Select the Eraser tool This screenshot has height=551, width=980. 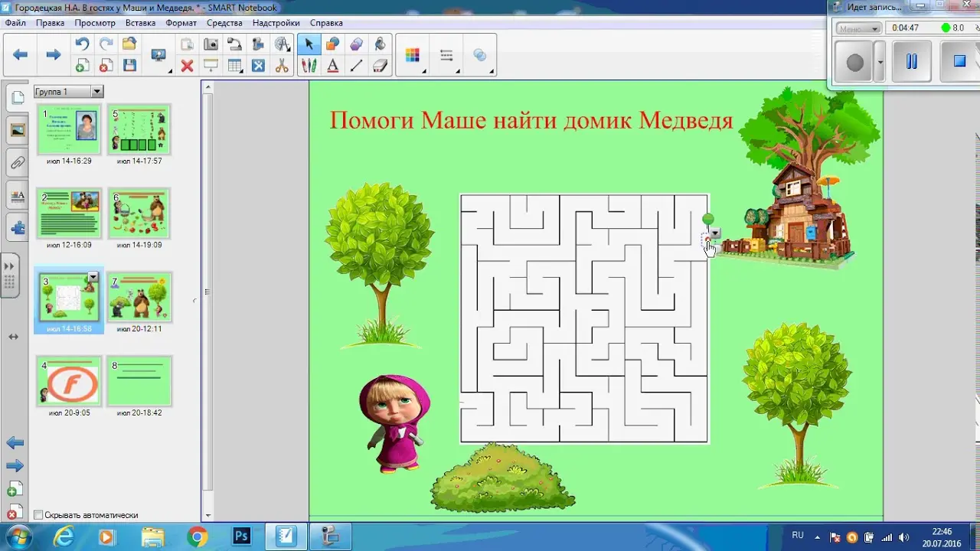(x=381, y=66)
